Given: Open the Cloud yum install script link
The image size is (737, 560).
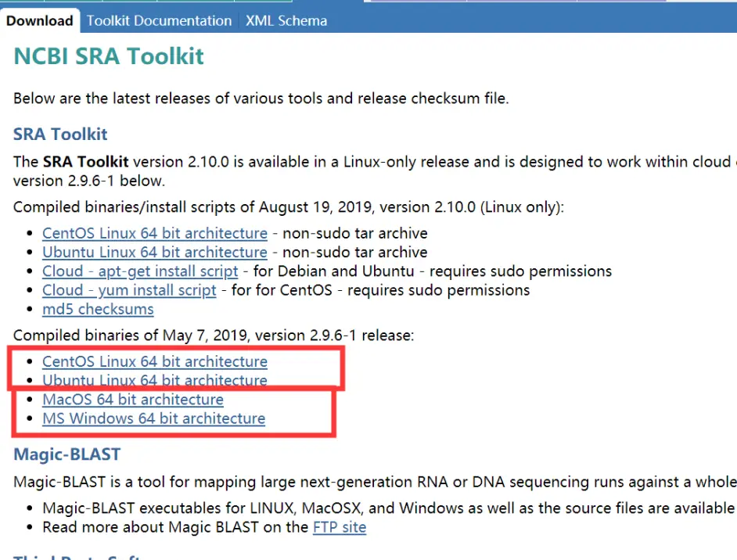Looking at the screenshot, I should click(129, 290).
